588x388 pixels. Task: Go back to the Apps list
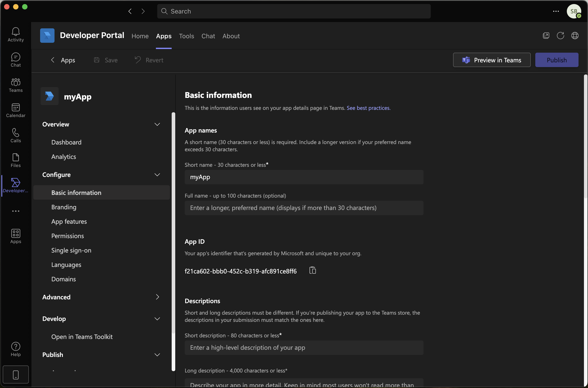coord(63,60)
